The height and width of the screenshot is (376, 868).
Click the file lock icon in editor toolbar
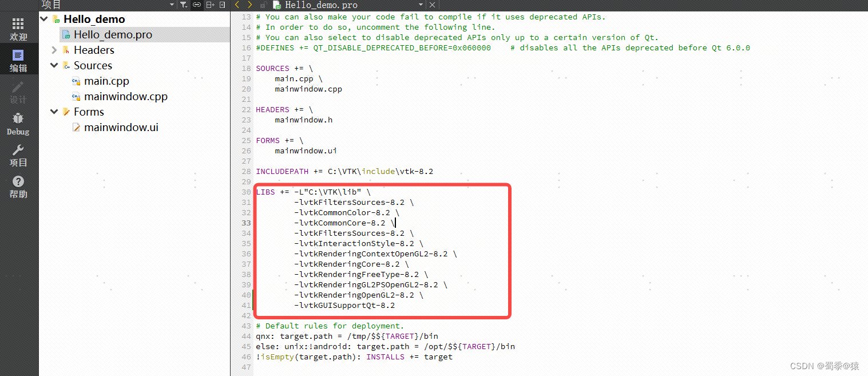pyautogui.click(x=263, y=5)
